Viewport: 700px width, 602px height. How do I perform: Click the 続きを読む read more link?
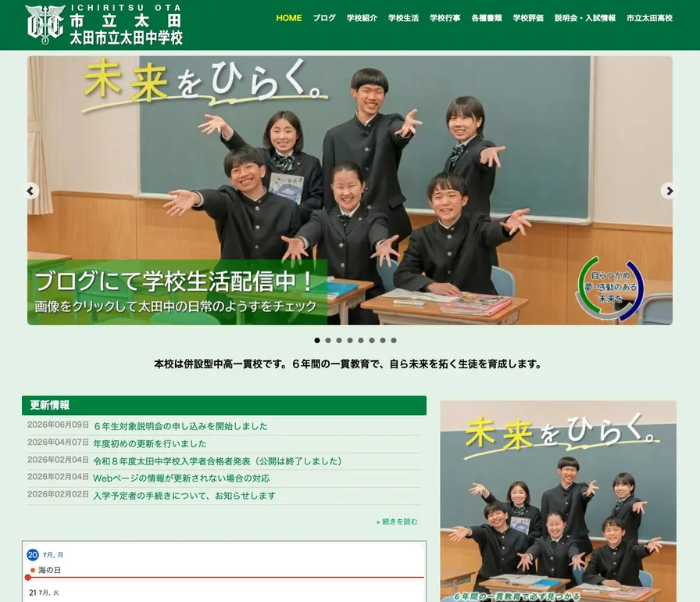click(397, 521)
